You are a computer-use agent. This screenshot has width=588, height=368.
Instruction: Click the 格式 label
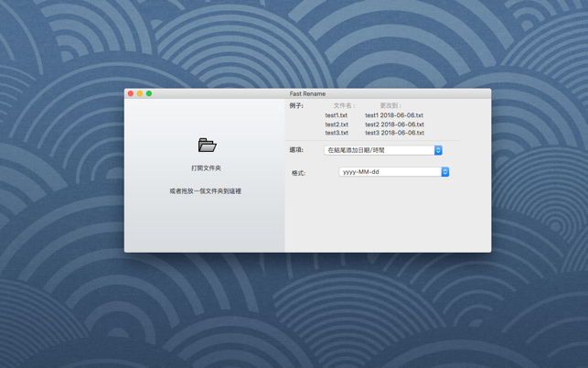click(298, 173)
